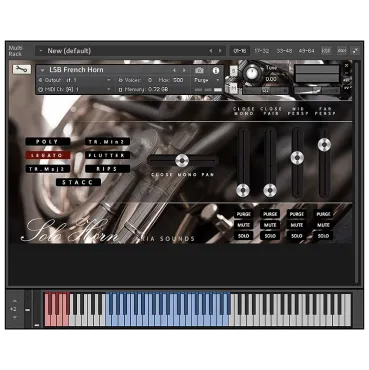Viewport: 369px width, 370px height.
Task: Open the instrument info icon
Action: (x=216, y=70)
